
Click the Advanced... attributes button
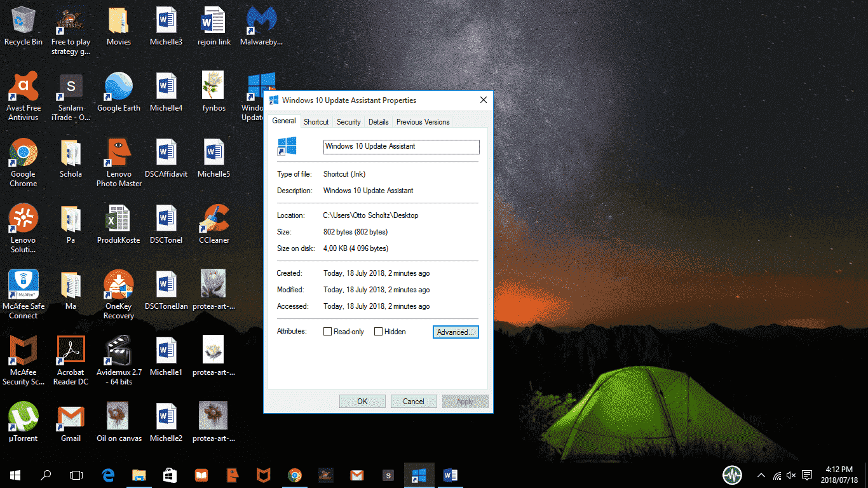[x=456, y=332]
